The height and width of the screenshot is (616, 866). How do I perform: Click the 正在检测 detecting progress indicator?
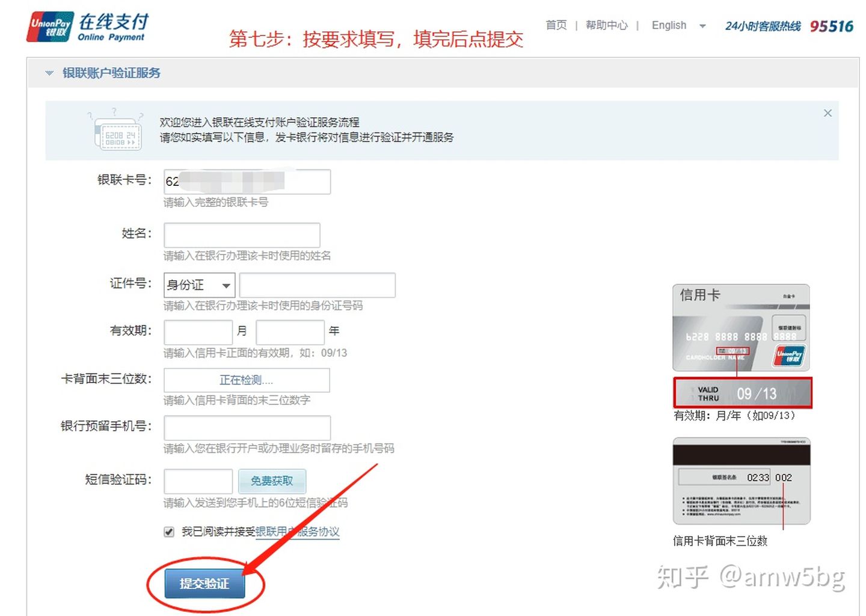(245, 380)
